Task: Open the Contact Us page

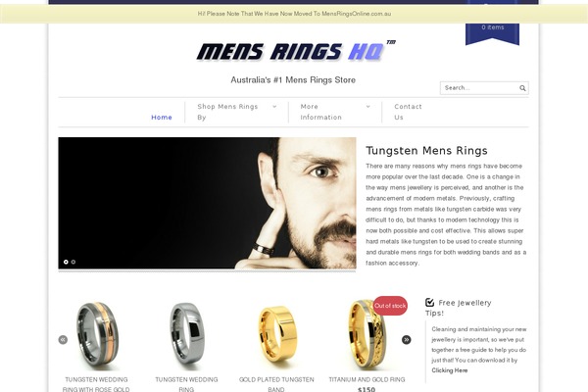Action: pyautogui.click(x=408, y=112)
